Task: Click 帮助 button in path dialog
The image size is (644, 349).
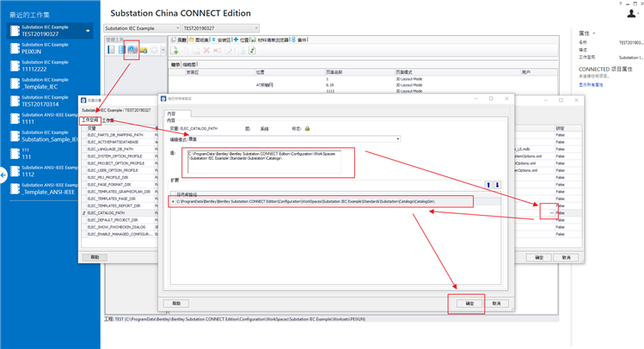Action: pos(176,303)
